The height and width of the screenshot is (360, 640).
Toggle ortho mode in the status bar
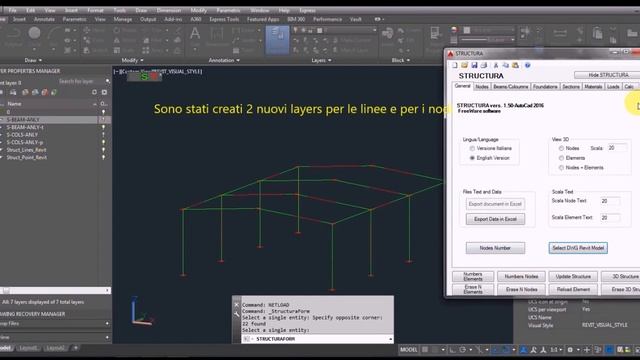[x=452, y=350]
